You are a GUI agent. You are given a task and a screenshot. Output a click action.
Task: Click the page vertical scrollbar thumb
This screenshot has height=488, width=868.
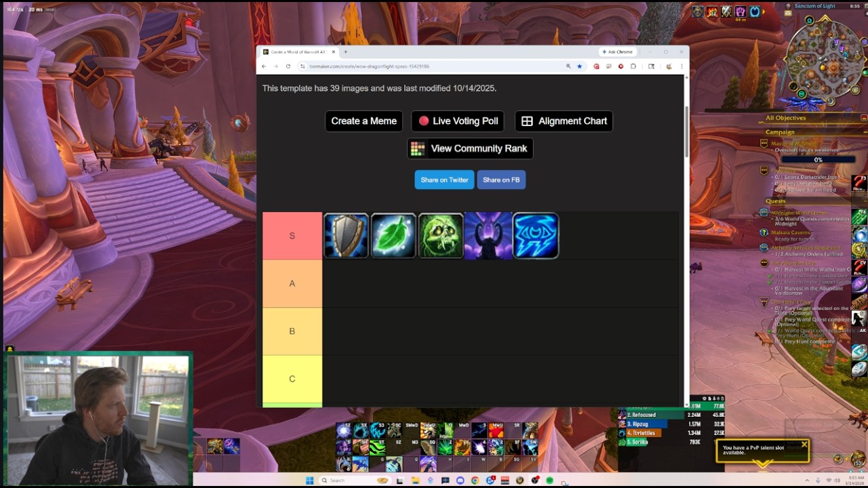[x=686, y=131]
